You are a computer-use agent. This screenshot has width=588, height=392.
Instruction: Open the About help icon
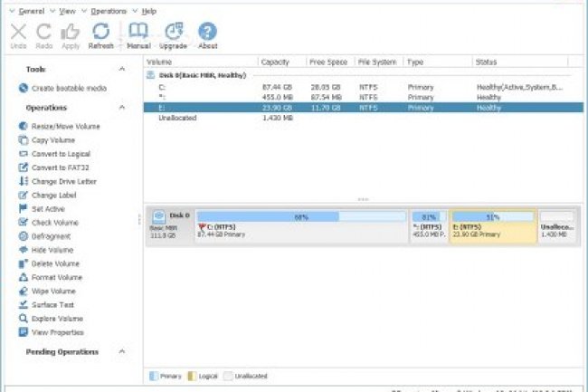pos(208,34)
